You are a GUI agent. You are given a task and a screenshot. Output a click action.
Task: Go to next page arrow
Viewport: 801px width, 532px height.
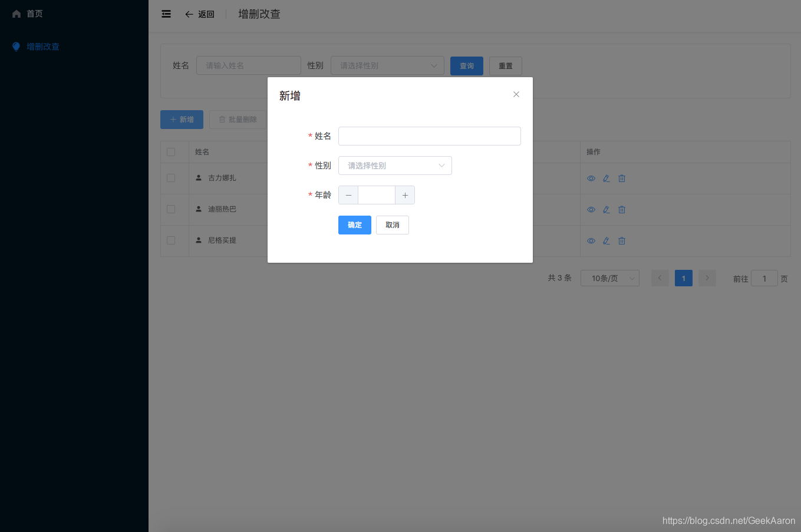pos(707,278)
